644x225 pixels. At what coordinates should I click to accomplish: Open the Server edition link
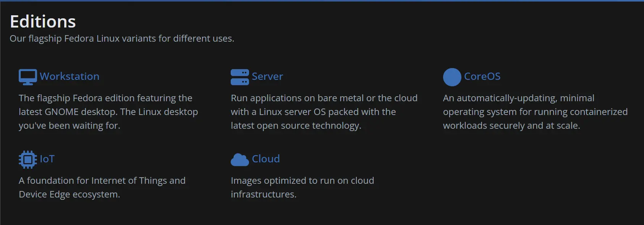[267, 76]
